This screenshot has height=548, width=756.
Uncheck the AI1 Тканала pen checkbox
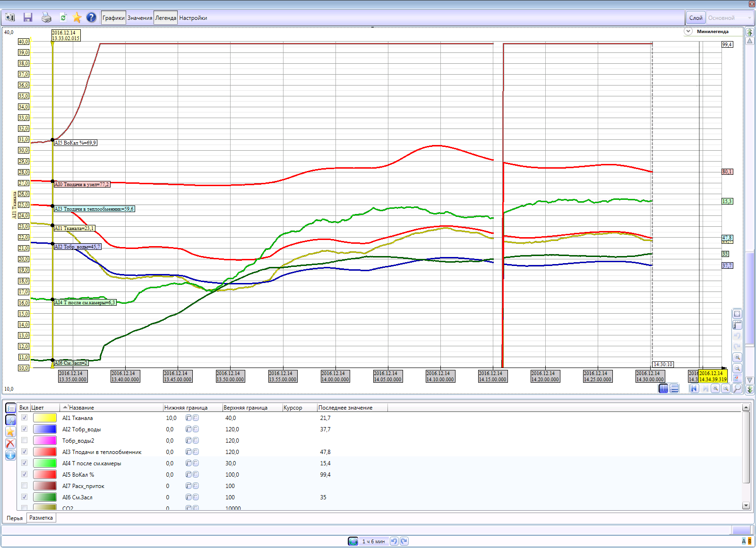[x=24, y=418]
